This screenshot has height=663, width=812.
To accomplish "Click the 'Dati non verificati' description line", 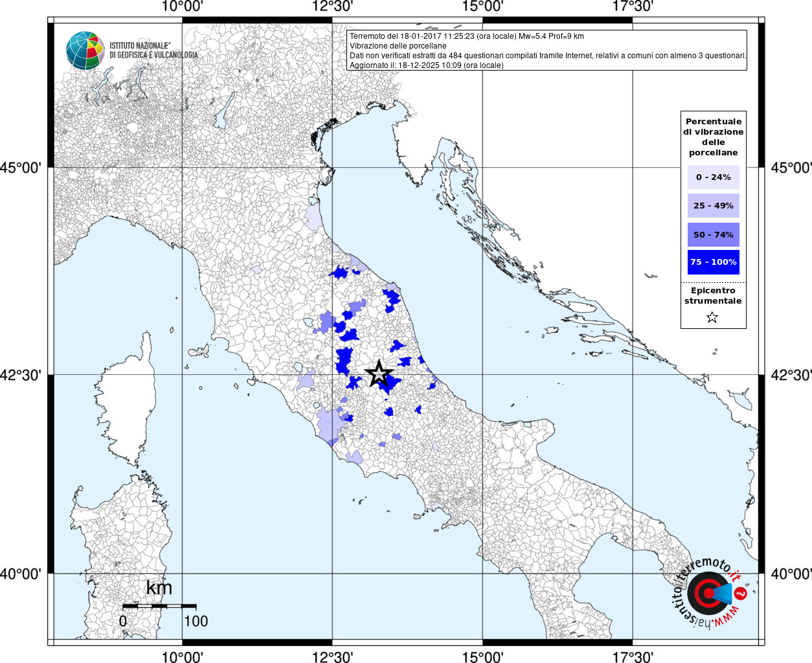I will [x=548, y=56].
